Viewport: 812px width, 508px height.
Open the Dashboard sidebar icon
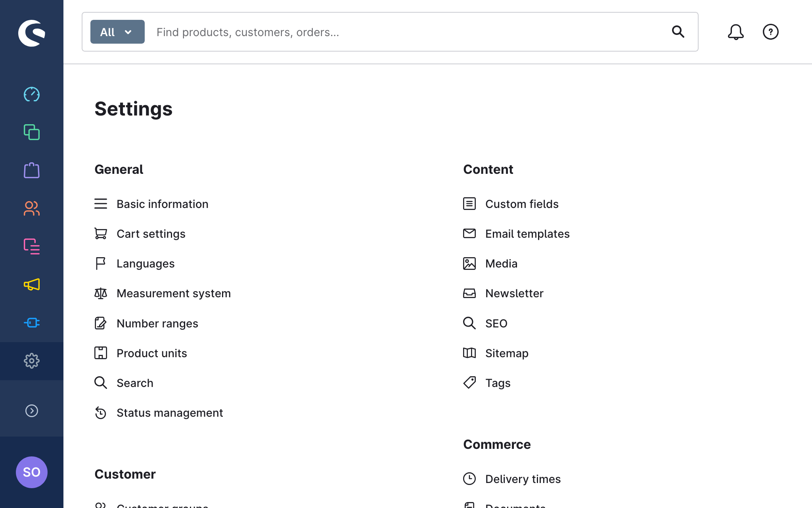[x=32, y=94]
